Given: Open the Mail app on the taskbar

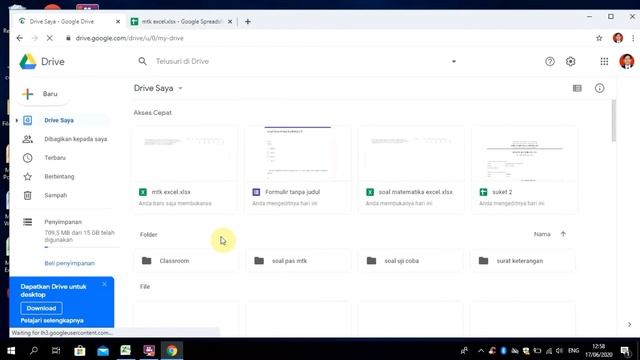Looking at the screenshot, I should tap(103, 350).
